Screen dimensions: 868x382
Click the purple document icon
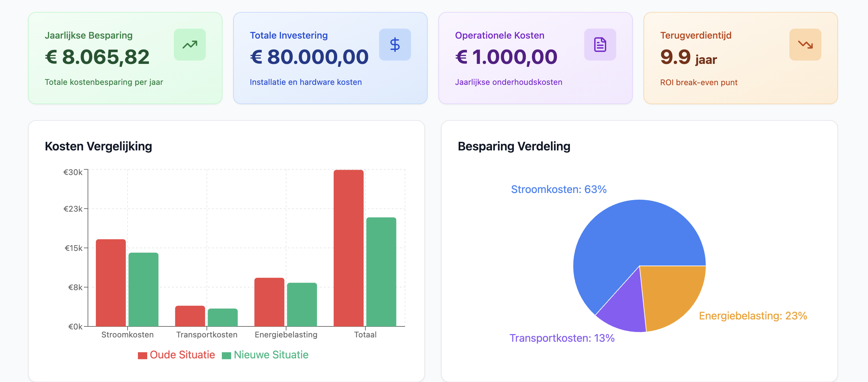600,45
